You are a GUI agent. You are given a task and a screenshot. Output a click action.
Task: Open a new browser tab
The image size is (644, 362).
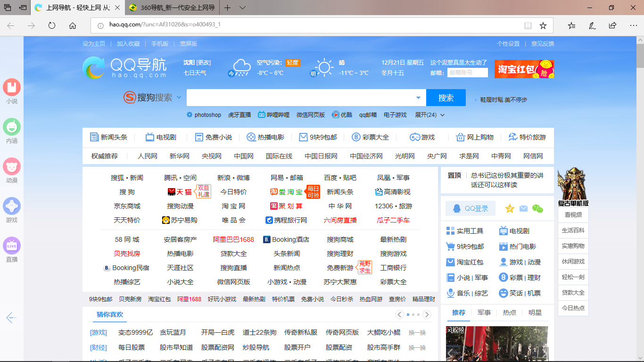pos(228,8)
